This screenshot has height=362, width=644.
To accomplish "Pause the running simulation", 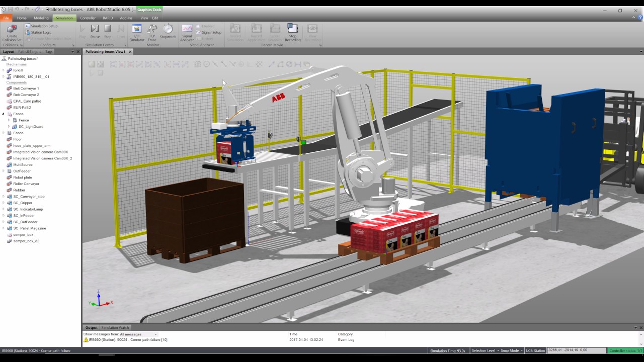I will 95,32.
